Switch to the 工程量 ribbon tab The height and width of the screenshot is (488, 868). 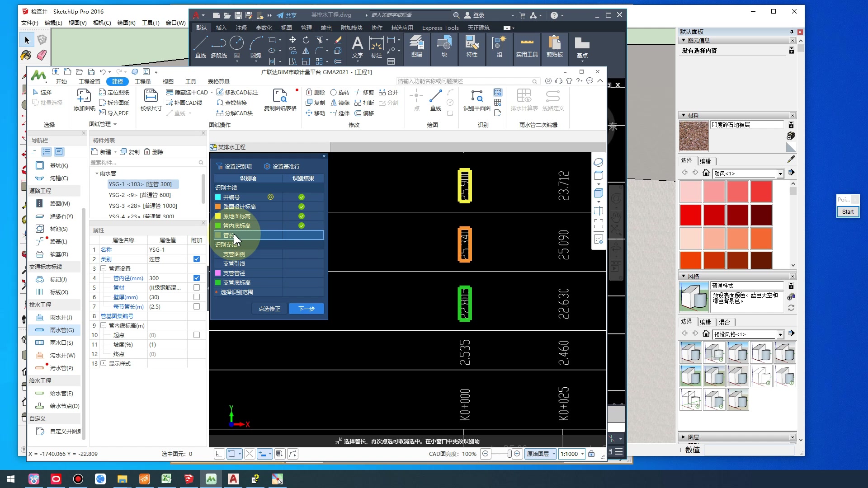point(142,81)
